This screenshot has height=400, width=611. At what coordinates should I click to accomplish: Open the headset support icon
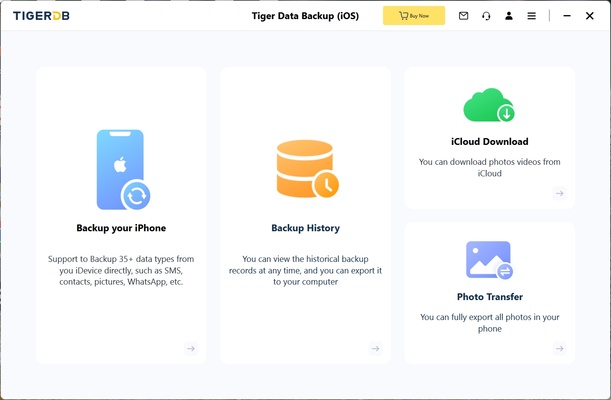pyautogui.click(x=486, y=16)
